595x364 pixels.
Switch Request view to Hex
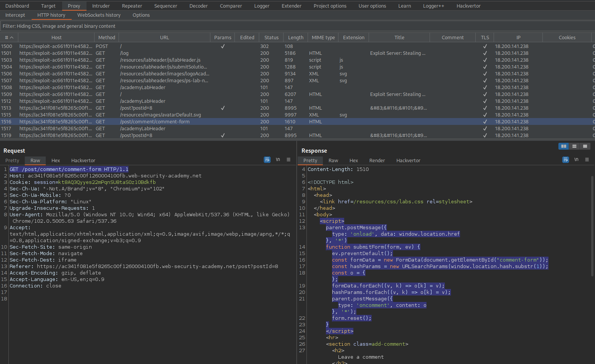point(56,160)
